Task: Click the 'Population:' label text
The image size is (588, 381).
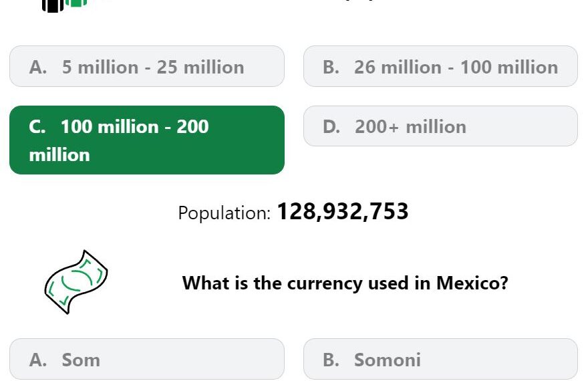Action: [225, 213]
